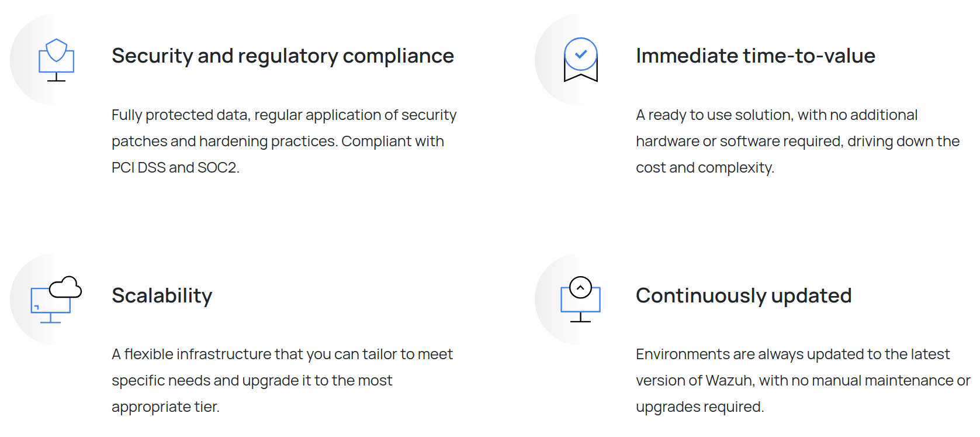Select the Continuously updated heading
980x437 pixels.
pos(743,296)
